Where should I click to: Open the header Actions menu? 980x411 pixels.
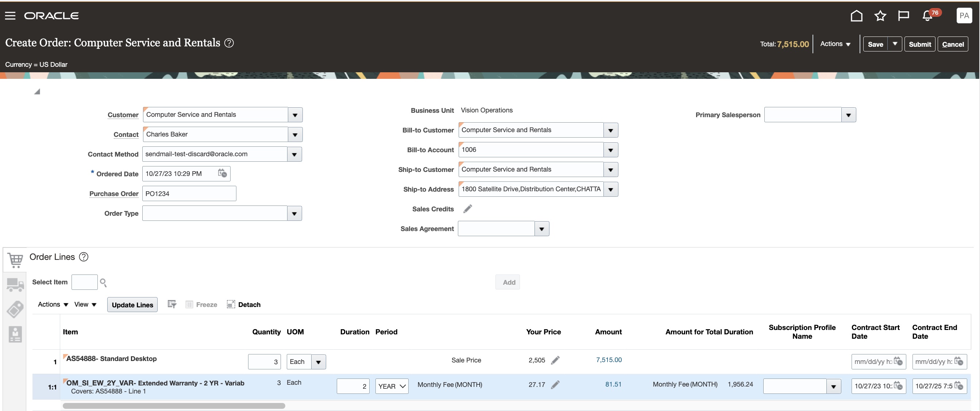tap(835, 44)
